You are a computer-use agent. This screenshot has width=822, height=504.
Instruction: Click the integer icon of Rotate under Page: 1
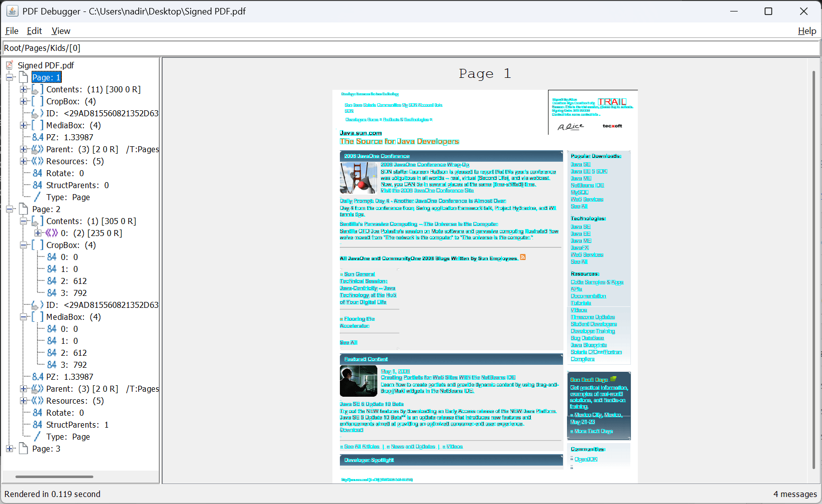[37, 173]
